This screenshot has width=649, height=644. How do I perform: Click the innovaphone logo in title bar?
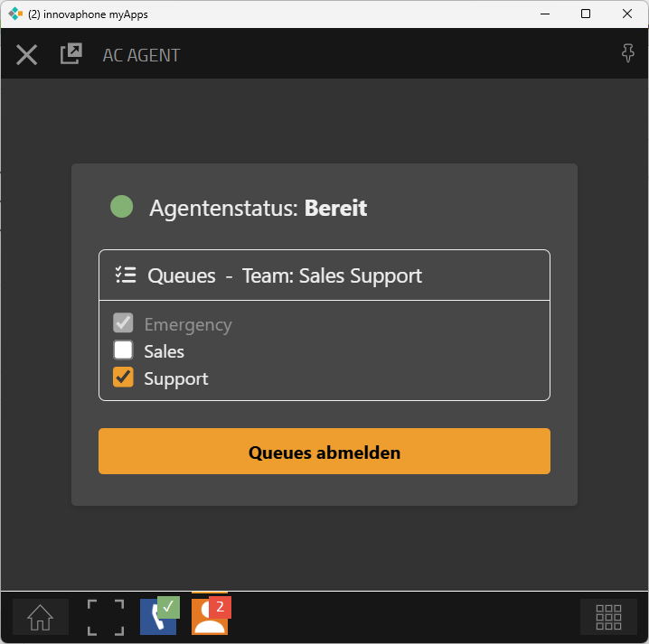[15, 14]
